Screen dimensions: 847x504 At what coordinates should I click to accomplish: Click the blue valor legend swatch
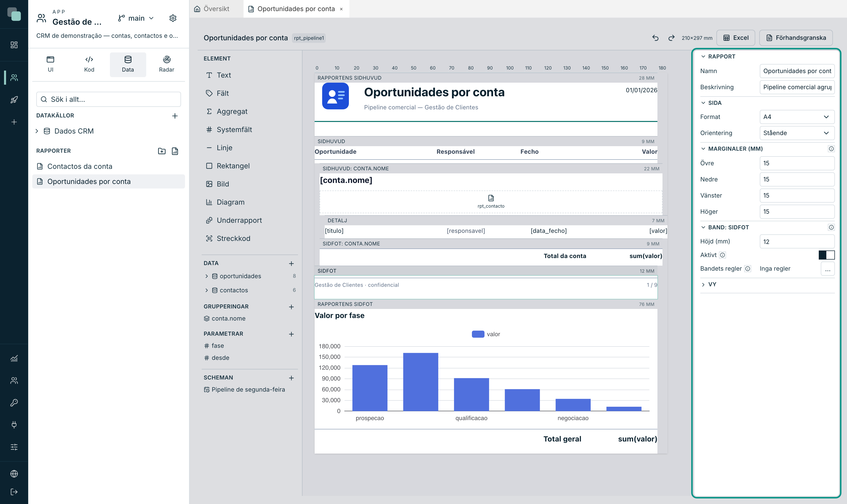click(x=478, y=334)
